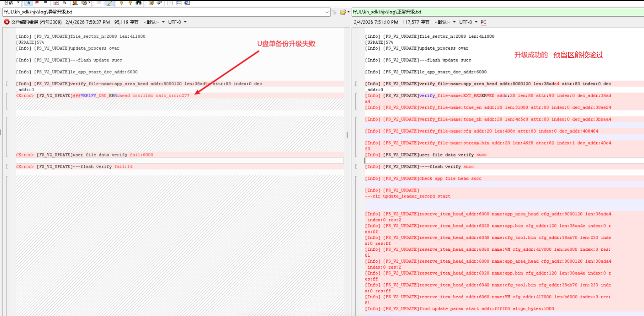The width and height of the screenshot is (644, 316).
Task: Click the right file path field 正常升级.txt
Action: 497,12
